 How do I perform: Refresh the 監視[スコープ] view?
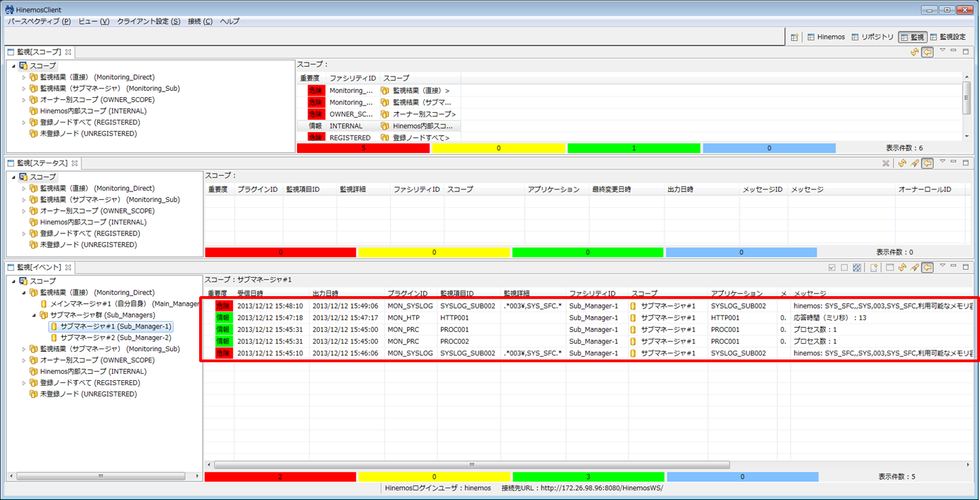(x=915, y=52)
